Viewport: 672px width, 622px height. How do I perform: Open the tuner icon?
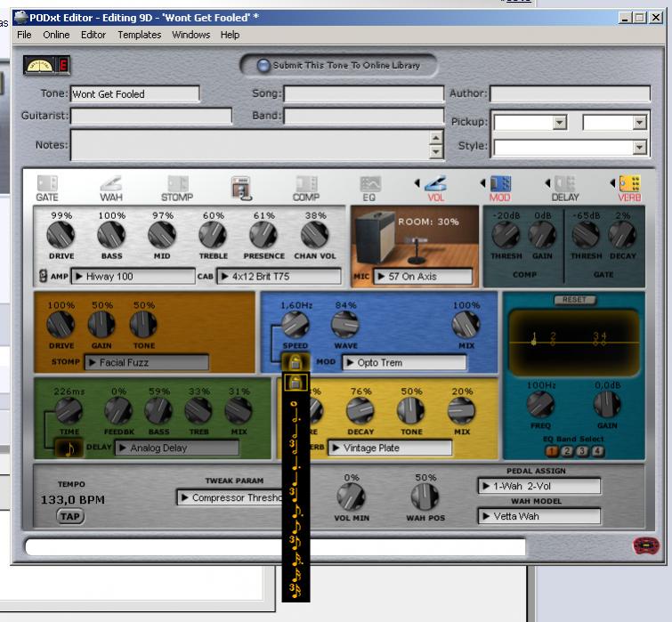click(46, 66)
